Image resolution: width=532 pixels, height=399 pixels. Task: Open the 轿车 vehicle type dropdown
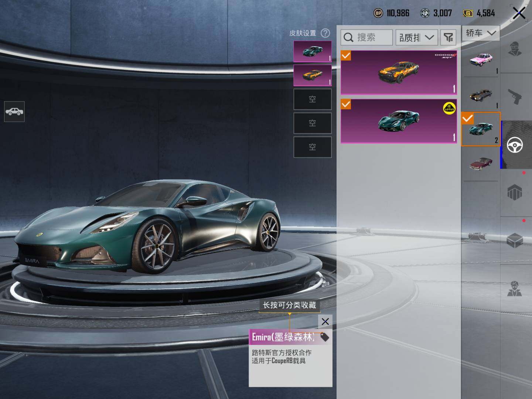pos(481,33)
